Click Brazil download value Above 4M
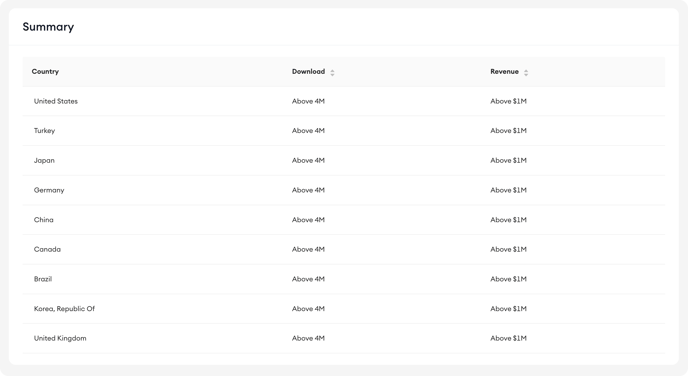 coord(308,279)
